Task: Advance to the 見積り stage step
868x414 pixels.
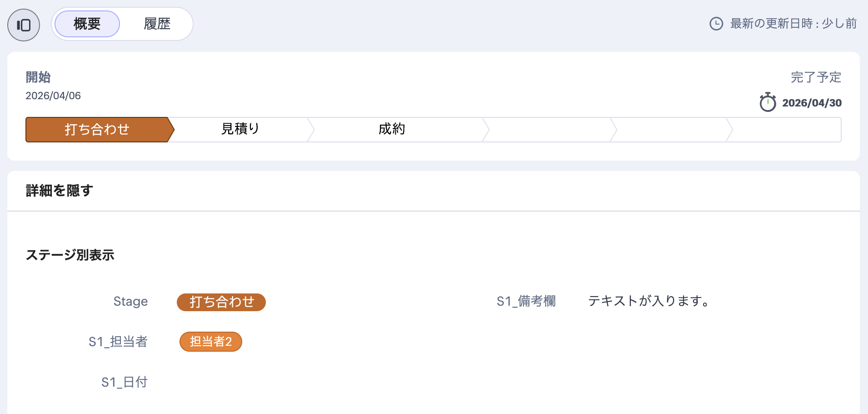Action: (240, 130)
